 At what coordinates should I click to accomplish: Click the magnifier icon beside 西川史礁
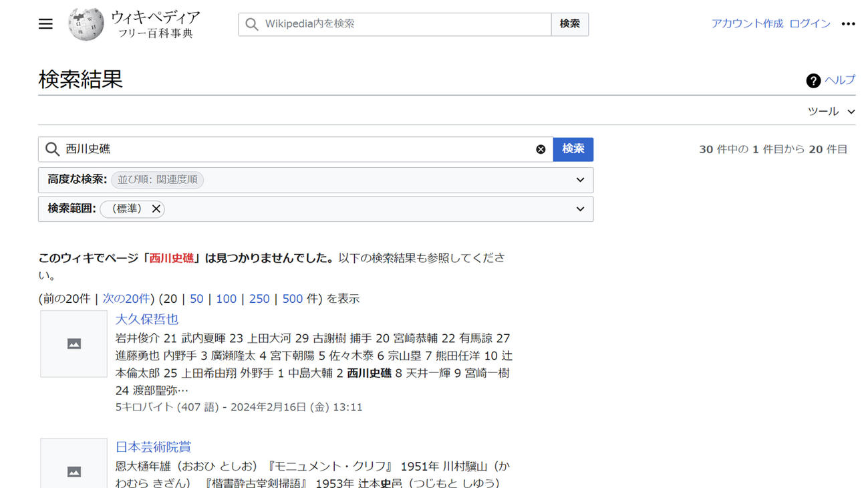point(52,149)
